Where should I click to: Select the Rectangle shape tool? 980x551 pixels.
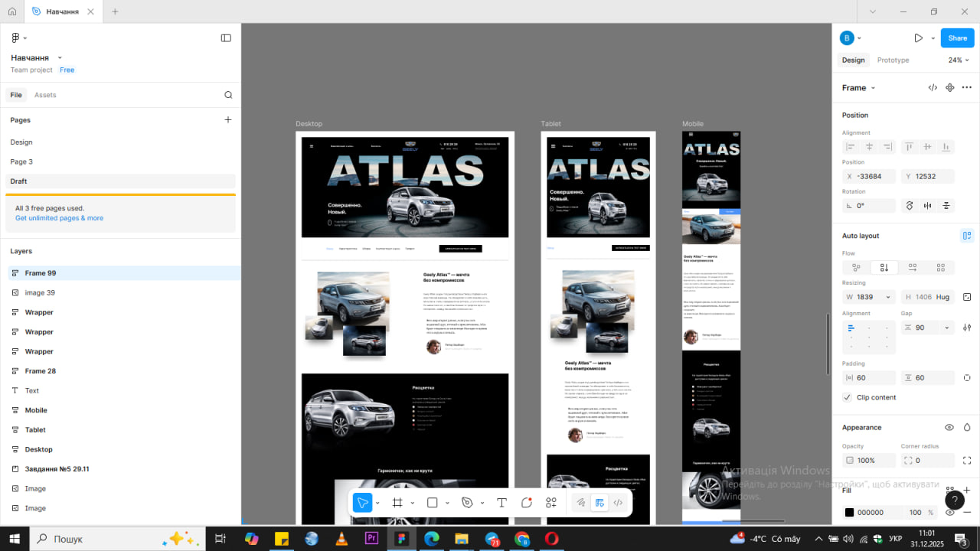point(432,503)
